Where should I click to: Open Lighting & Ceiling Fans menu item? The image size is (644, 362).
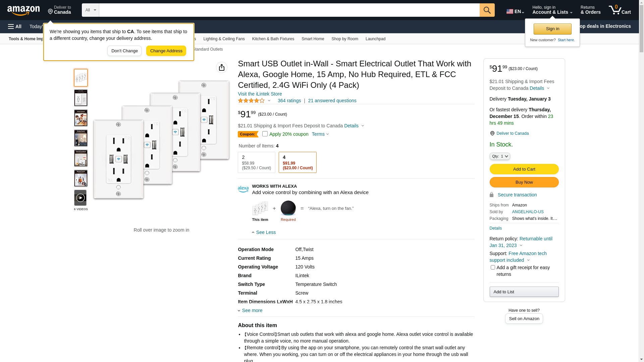[224, 39]
